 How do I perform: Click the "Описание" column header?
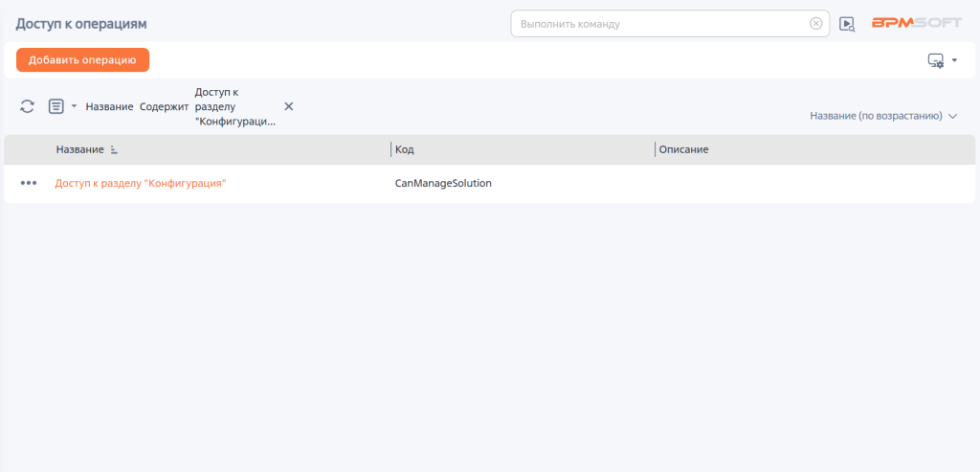pyautogui.click(x=683, y=150)
